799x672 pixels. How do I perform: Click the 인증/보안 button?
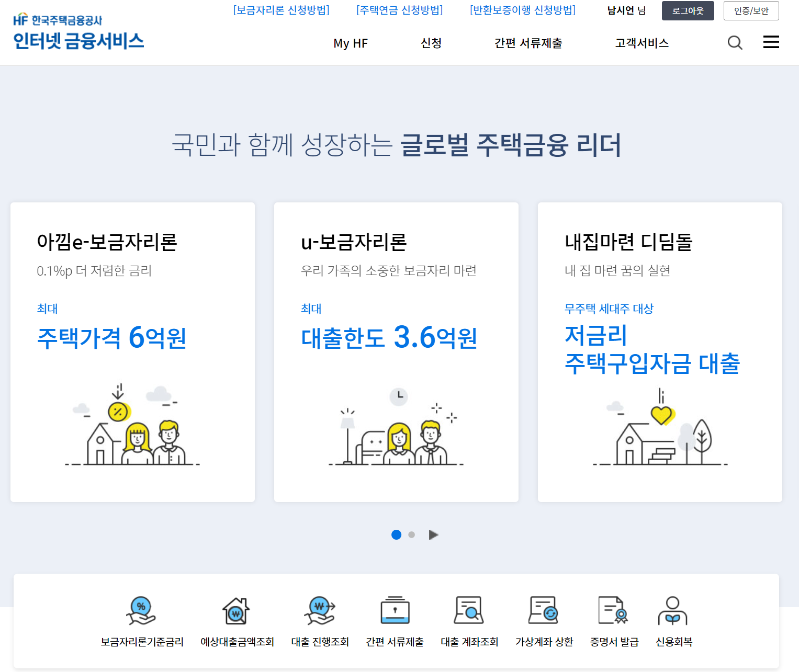751,11
